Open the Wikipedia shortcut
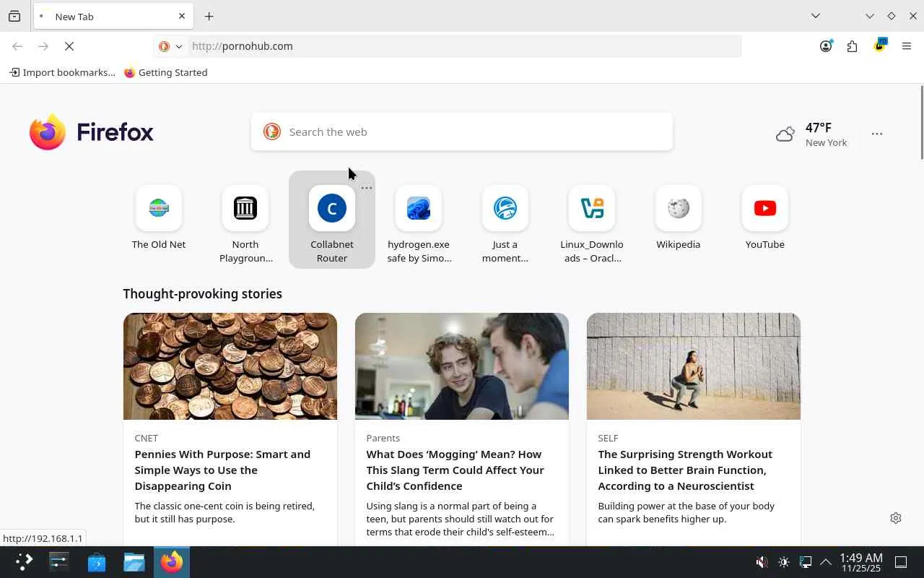Screen dimensions: 924x578 click(x=679, y=218)
